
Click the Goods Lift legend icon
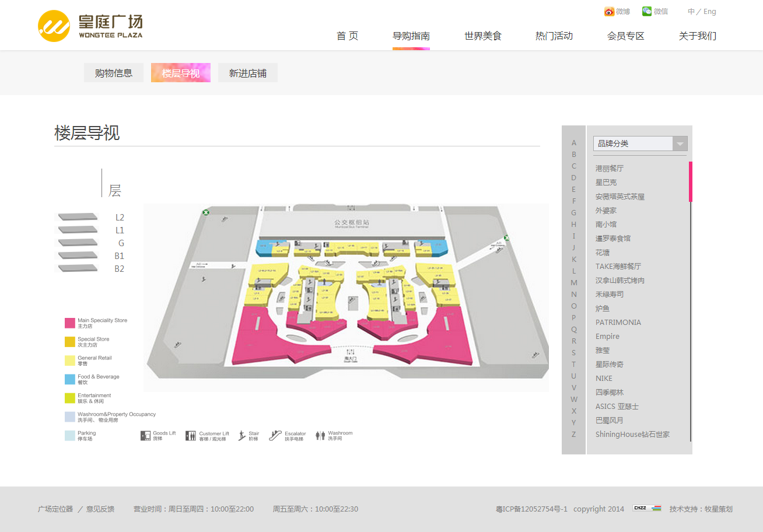point(145,435)
